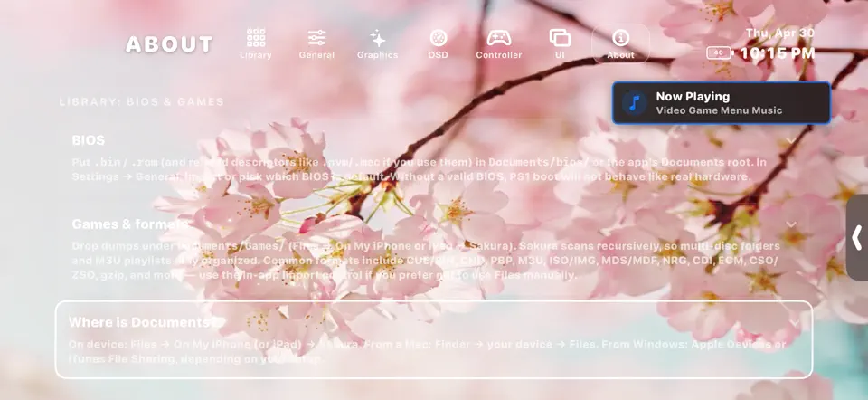Open the Library grid icon

coord(256,38)
